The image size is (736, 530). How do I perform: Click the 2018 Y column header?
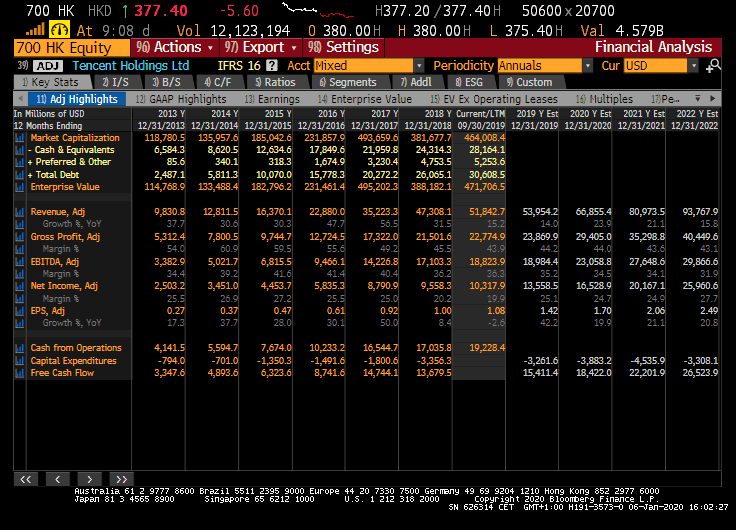point(437,114)
